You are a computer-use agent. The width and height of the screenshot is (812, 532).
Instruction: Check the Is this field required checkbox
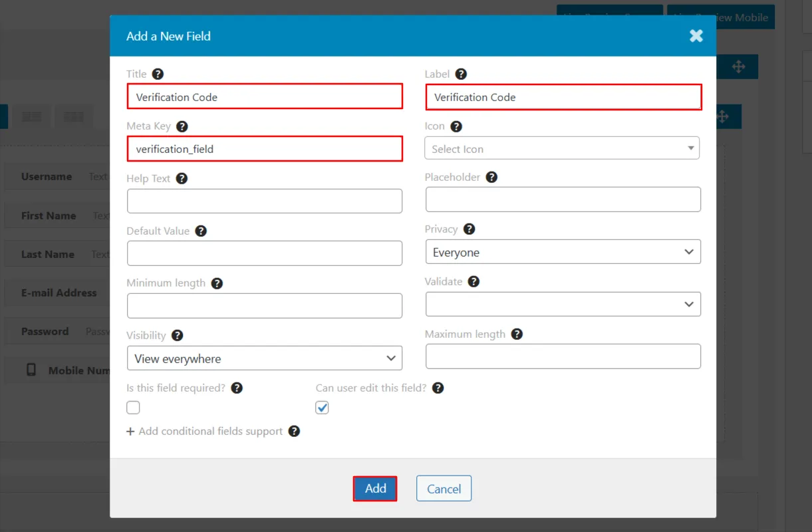pos(133,407)
